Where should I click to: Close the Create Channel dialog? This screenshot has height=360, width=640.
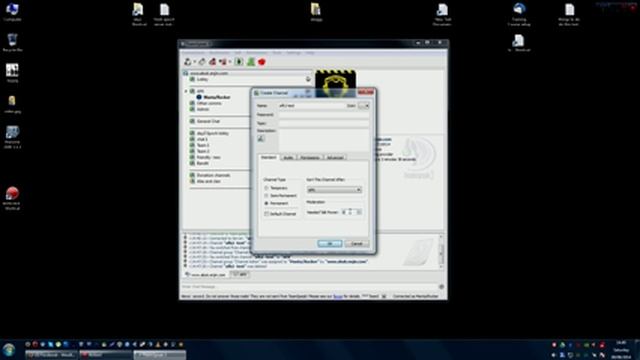[x=366, y=93]
